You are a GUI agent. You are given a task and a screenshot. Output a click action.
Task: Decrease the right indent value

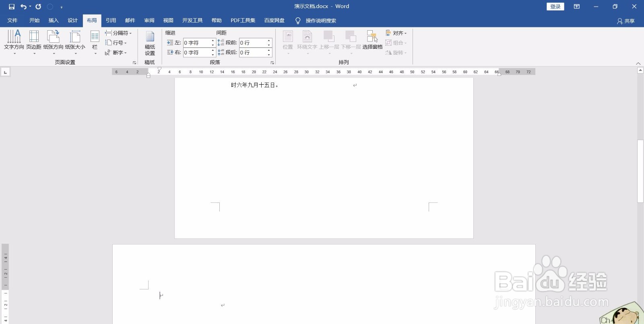(x=213, y=55)
